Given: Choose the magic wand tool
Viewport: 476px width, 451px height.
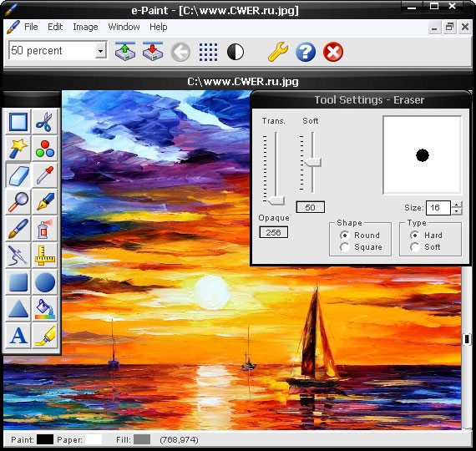Looking at the screenshot, I should [x=18, y=149].
